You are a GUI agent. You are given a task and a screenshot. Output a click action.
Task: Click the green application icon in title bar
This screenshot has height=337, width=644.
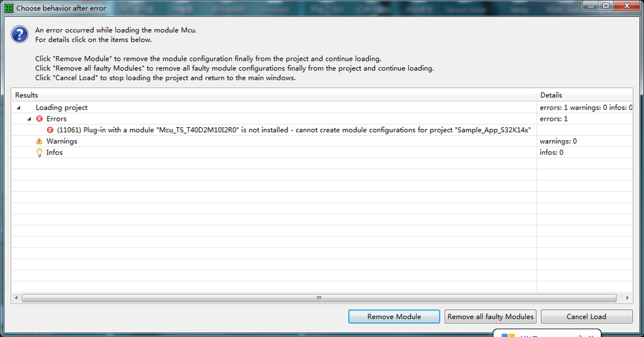pyautogui.click(x=8, y=8)
